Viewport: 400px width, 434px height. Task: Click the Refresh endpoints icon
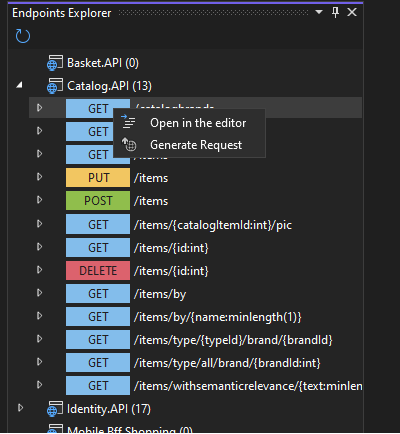(x=23, y=36)
